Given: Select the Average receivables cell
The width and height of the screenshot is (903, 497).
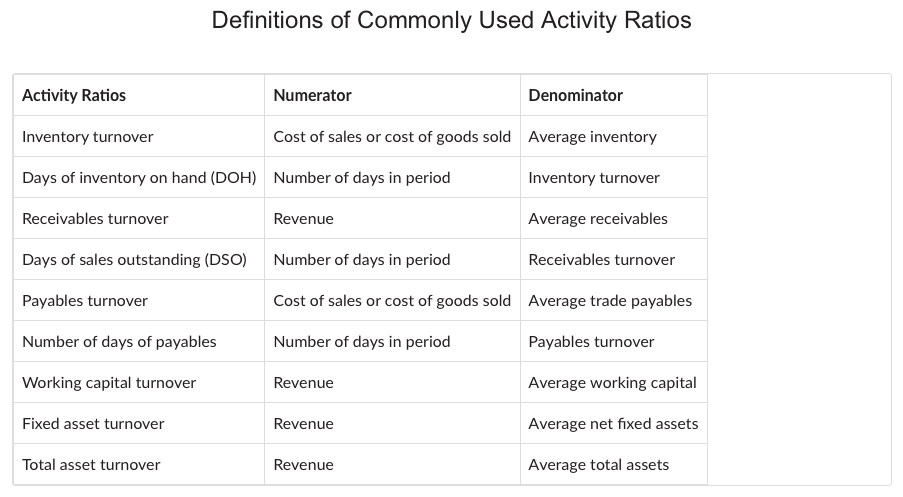Looking at the screenshot, I should (598, 219).
